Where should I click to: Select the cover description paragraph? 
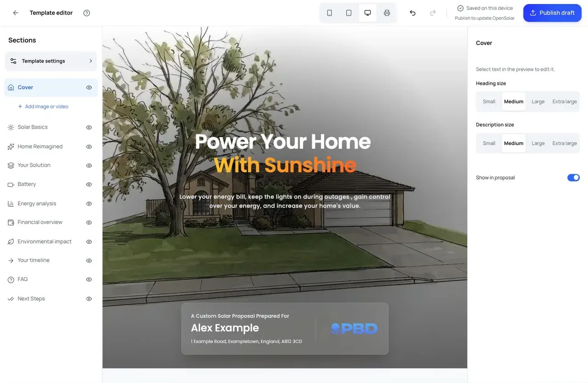(285, 201)
